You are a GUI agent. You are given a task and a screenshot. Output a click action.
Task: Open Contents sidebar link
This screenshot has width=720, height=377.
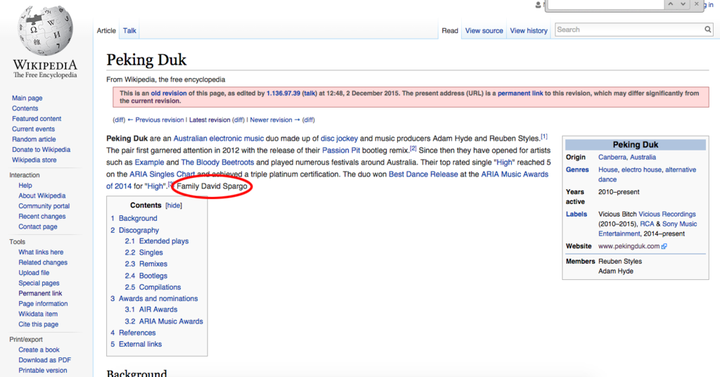[x=25, y=108]
